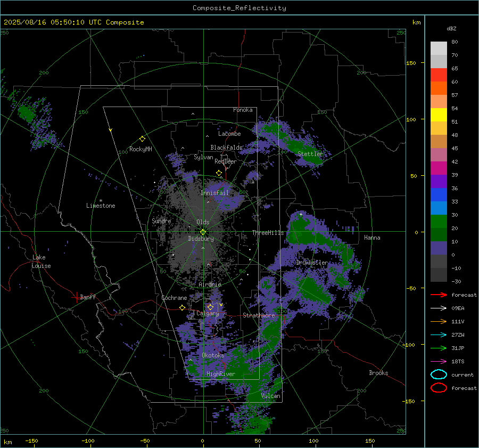Click the yellow diamond marker beside RockyMH
Viewport: 479px width, 448px height.
(142, 139)
